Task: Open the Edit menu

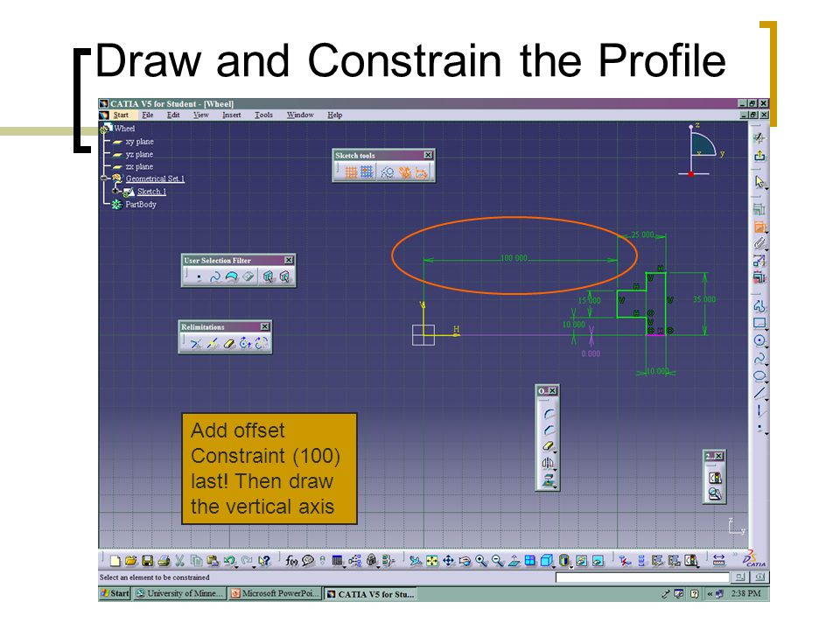Action: pos(173,115)
